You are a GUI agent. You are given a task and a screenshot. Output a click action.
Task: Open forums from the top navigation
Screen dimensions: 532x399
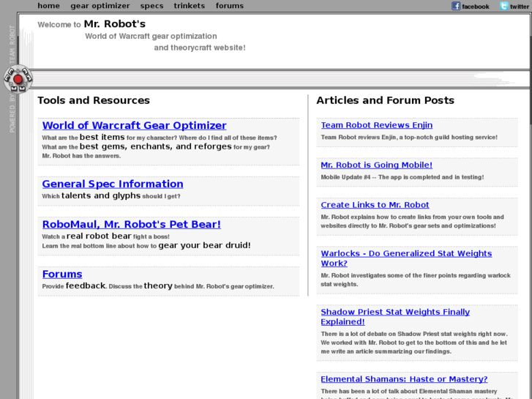click(x=230, y=6)
